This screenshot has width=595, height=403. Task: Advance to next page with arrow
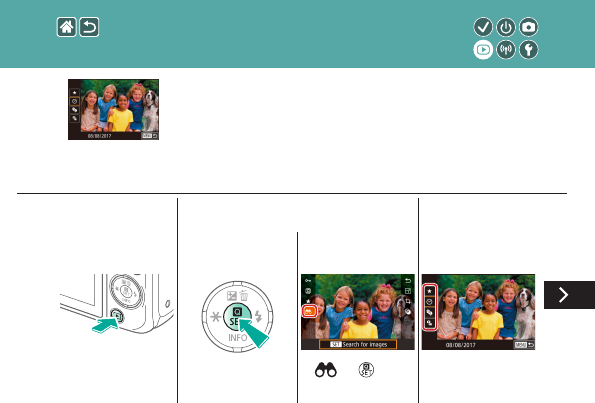tap(569, 295)
